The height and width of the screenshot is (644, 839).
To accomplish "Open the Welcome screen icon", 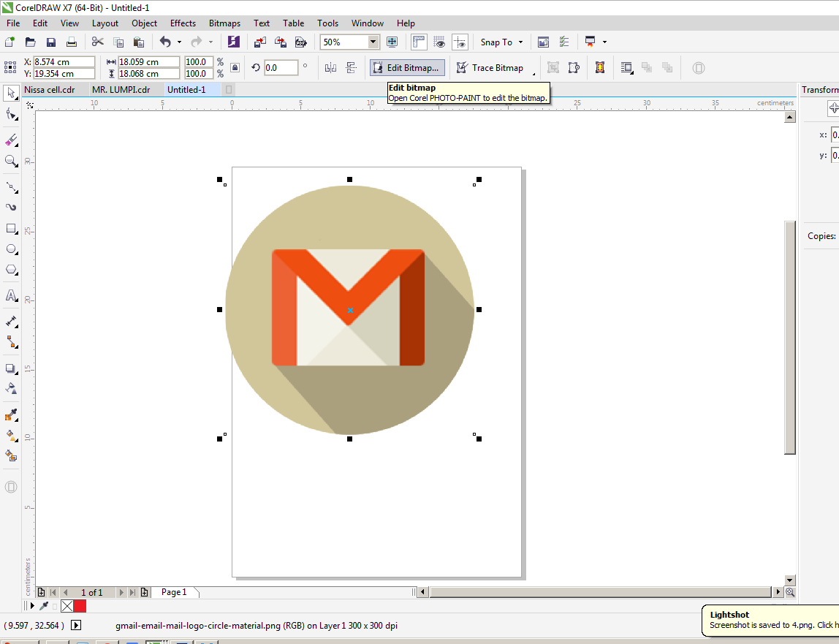I will pos(543,42).
